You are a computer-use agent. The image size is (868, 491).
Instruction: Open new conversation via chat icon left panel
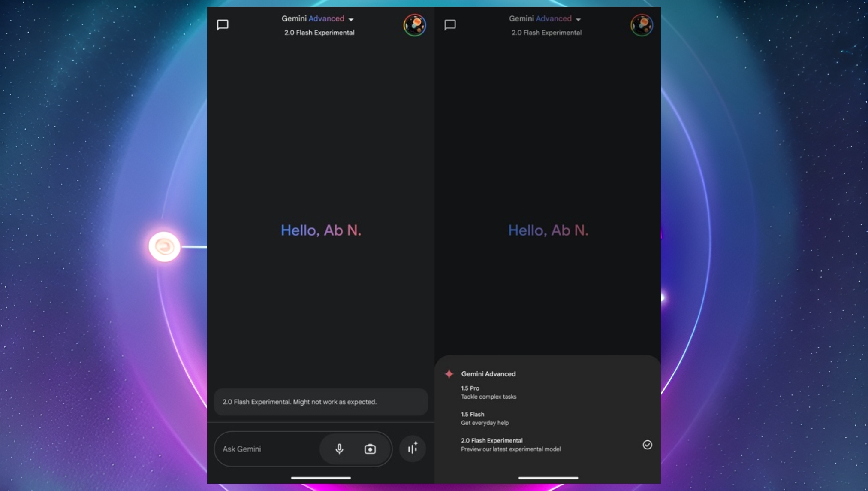point(223,24)
